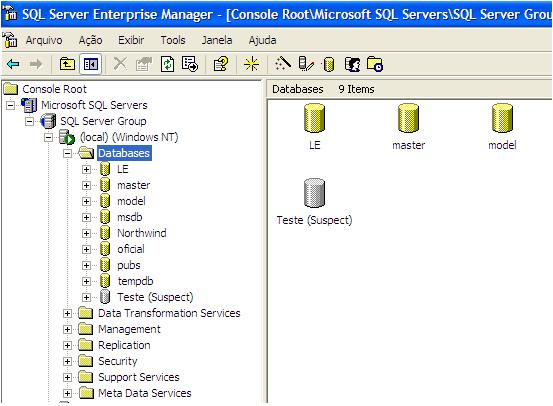553x406 pixels.
Task: Run a Wizard via the wand icon
Action: click(x=283, y=63)
